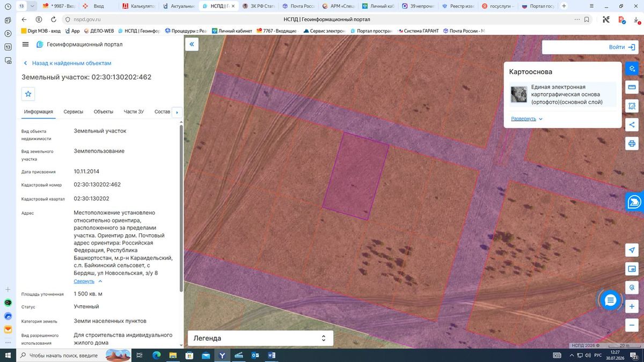Click the coordinate search target icon
This screenshot has width=644, height=362.
coord(632,287)
